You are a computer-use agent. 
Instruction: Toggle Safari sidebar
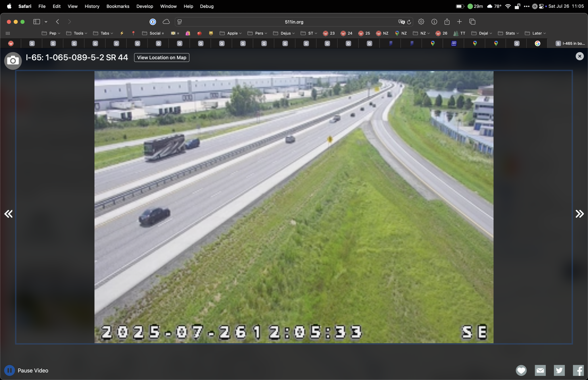click(36, 22)
